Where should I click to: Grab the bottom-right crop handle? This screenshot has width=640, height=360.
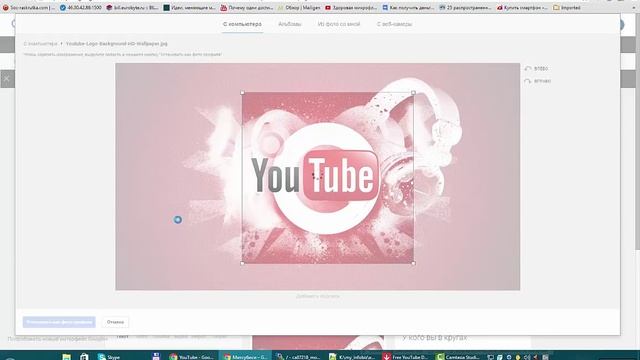[x=413, y=263]
